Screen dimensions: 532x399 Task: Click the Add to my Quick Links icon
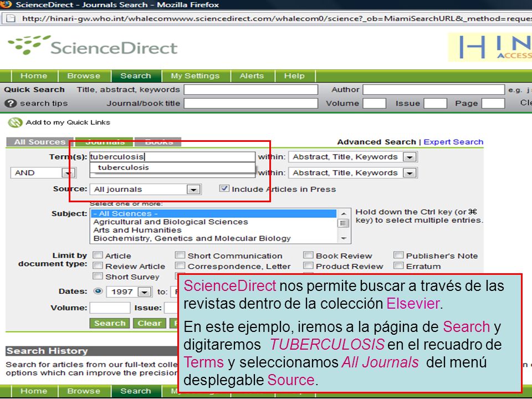[x=15, y=122]
